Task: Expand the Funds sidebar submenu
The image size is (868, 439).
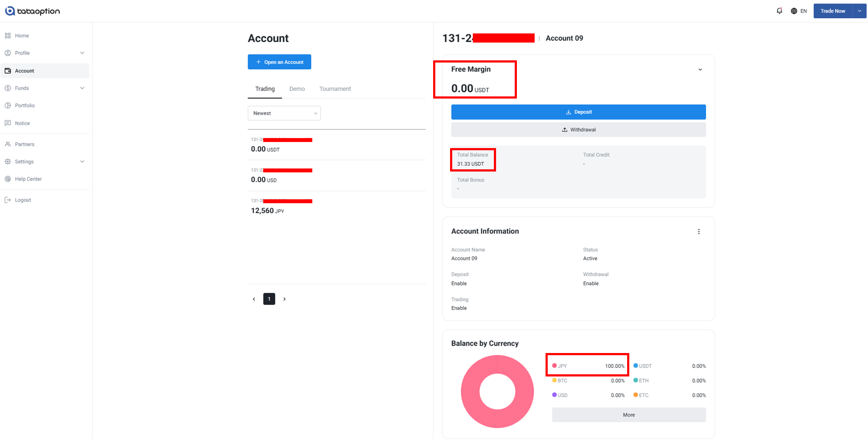Action: 82,88
